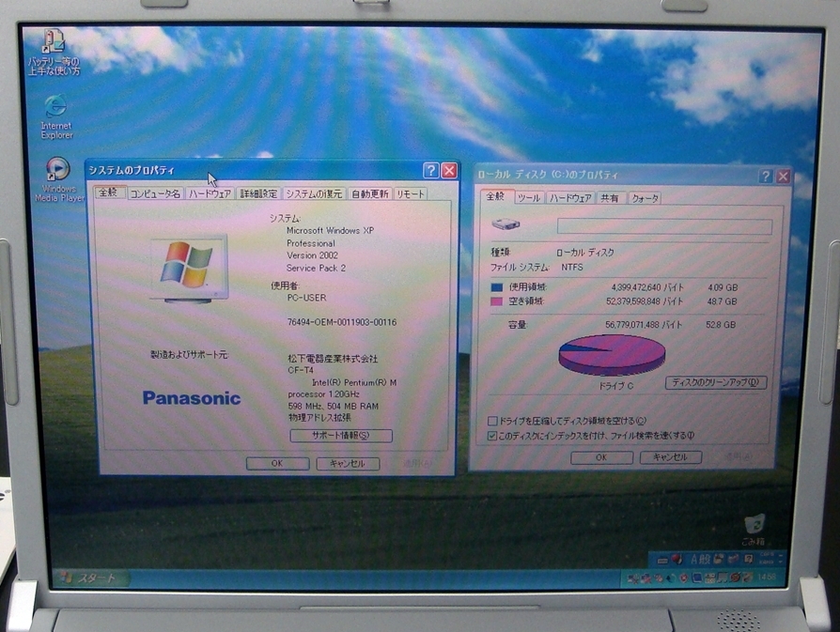This screenshot has width=840, height=632.
Task: Open ハードウェア tab in ローカル ディスク properties
Action: tap(570, 198)
